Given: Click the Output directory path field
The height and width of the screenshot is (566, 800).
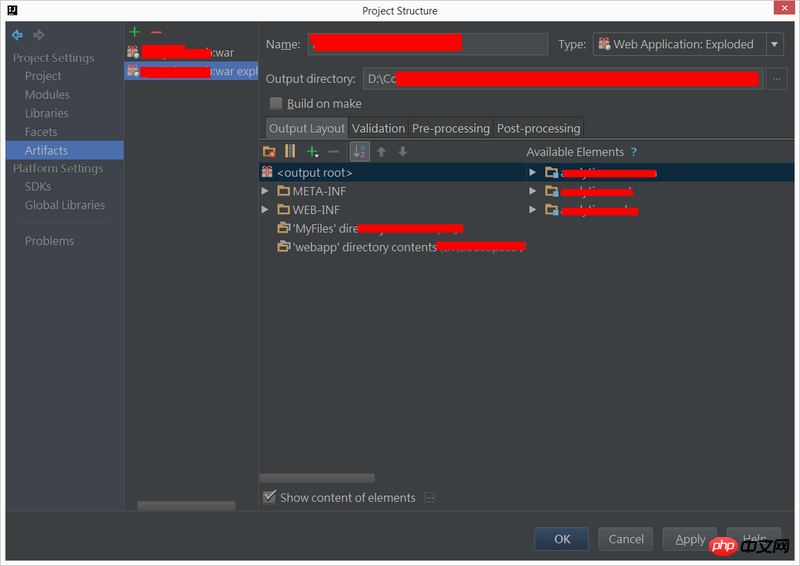Looking at the screenshot, I should 563,79.
